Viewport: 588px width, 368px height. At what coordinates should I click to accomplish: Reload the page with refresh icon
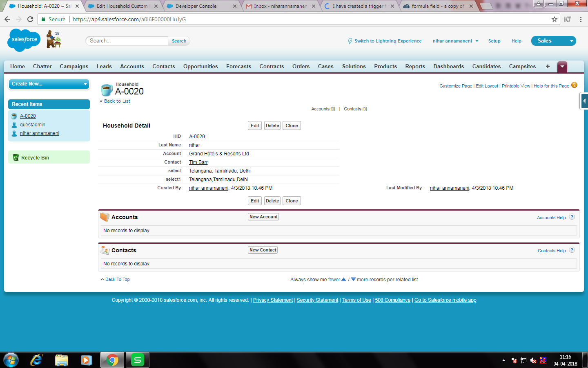[x=30, y=19]
